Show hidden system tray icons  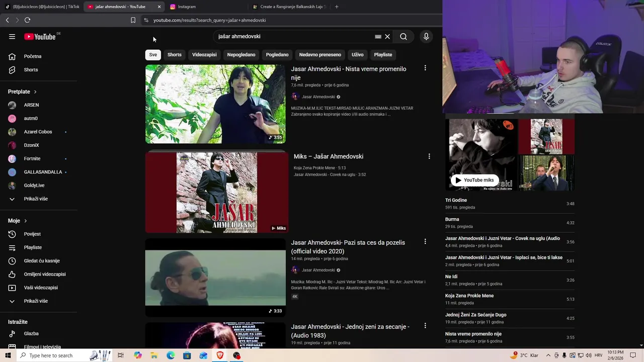click(x=548, y=355)
